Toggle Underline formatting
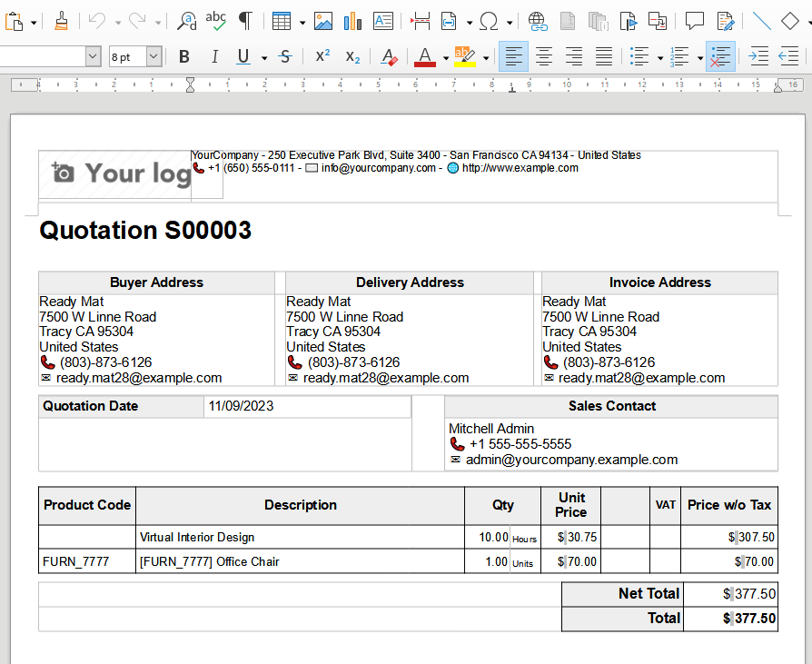This screenshot has height=664, width=812. point(243,56)
